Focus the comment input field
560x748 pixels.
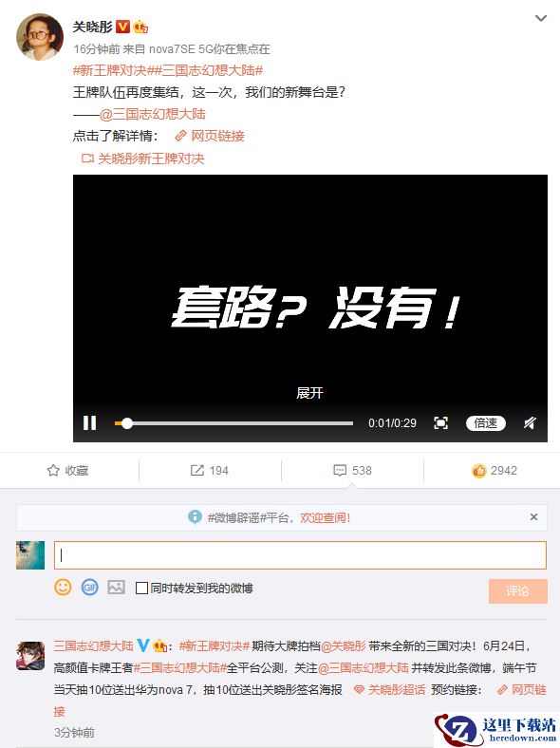click(x=300, y=555)
